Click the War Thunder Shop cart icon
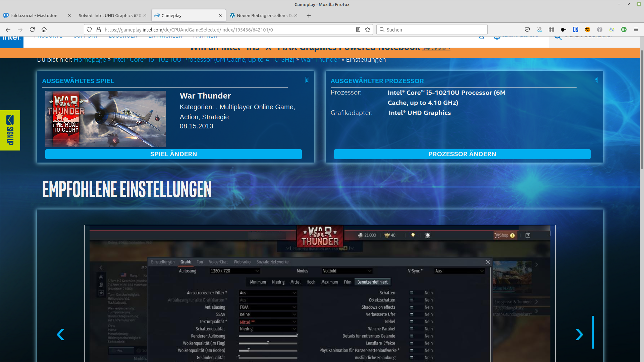 point(497,235)
